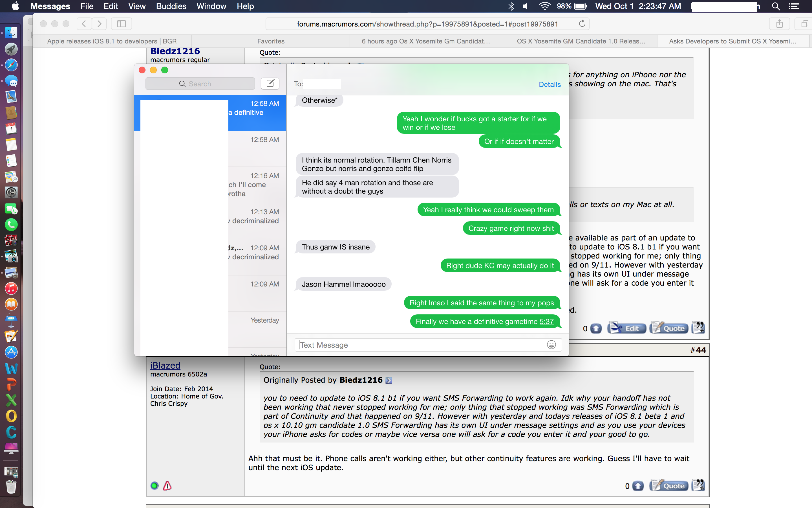
Task: Open Spotlight search in the menu bar
Action: click(x=776, y=6)
